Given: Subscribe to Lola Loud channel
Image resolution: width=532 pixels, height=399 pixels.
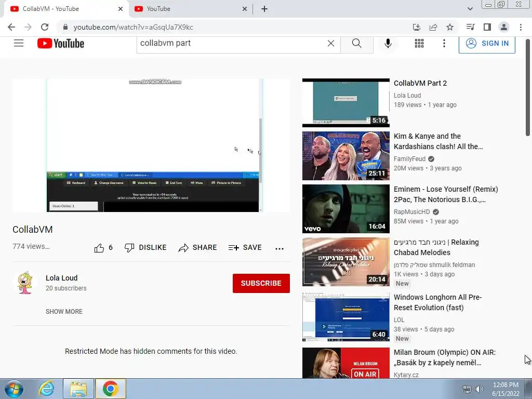Looking at the screenshot, I should 261,283.
